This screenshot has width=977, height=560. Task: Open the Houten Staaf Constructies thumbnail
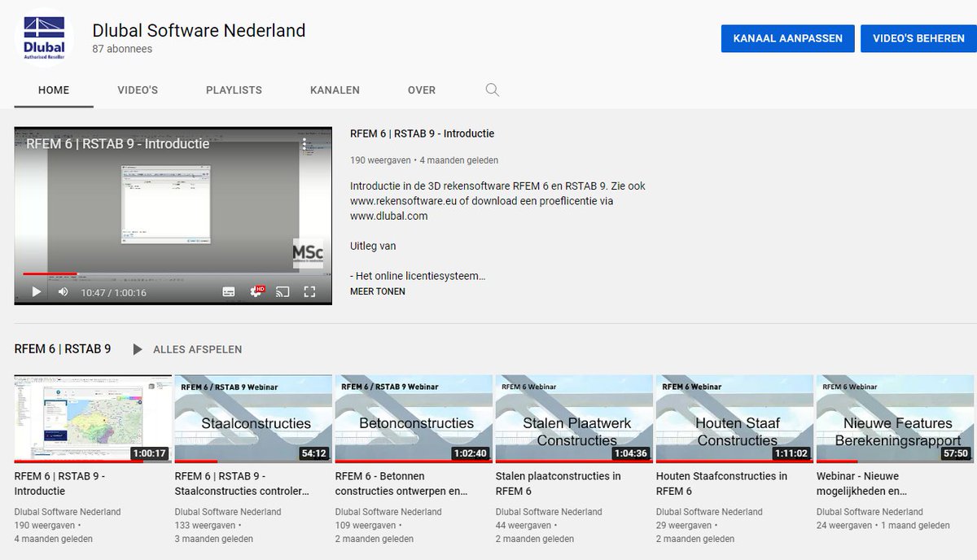(x=734, y=418)
